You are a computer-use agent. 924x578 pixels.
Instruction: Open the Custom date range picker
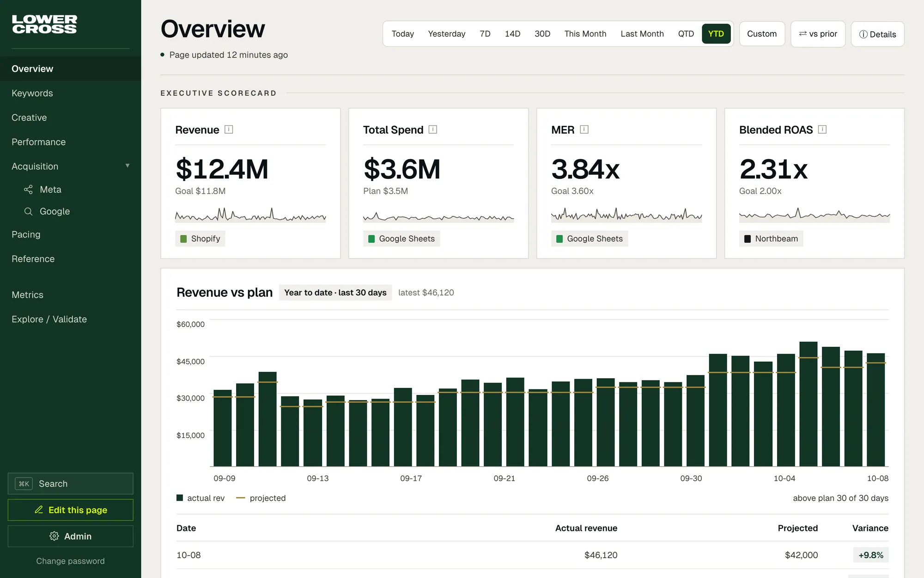click(762, 34)
